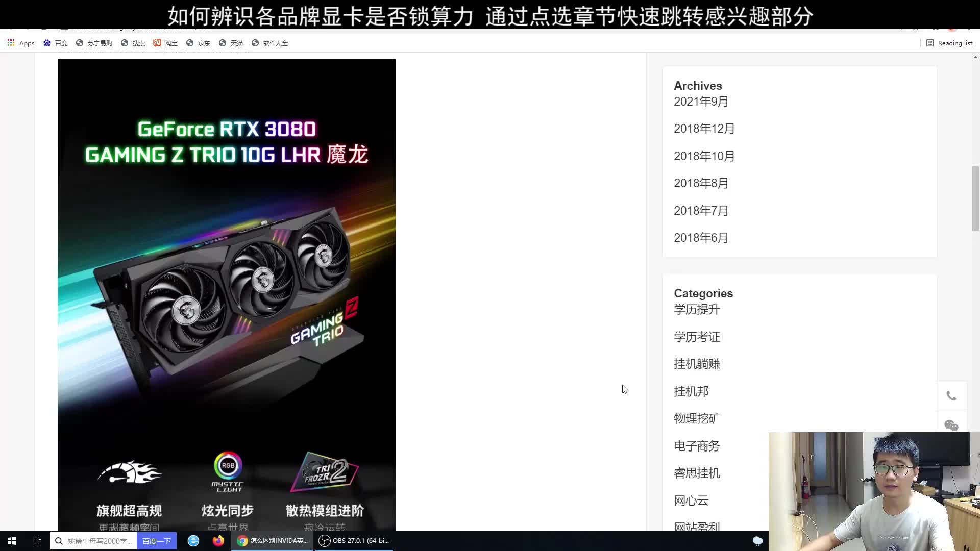Launch Microsoft Edge from taskbar
This screenshot has width=980, height=551.
pos(193,540)
